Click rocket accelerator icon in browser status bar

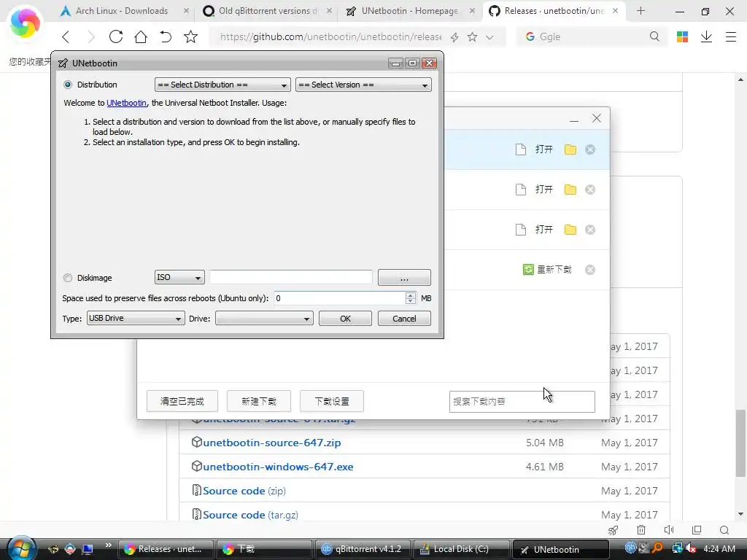click(613, 530)
